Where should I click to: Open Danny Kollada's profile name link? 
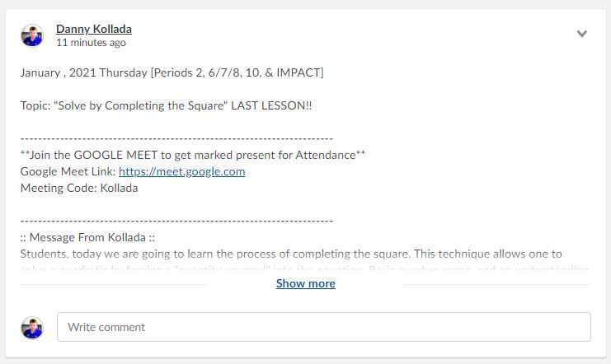click(x=93, y=29)
